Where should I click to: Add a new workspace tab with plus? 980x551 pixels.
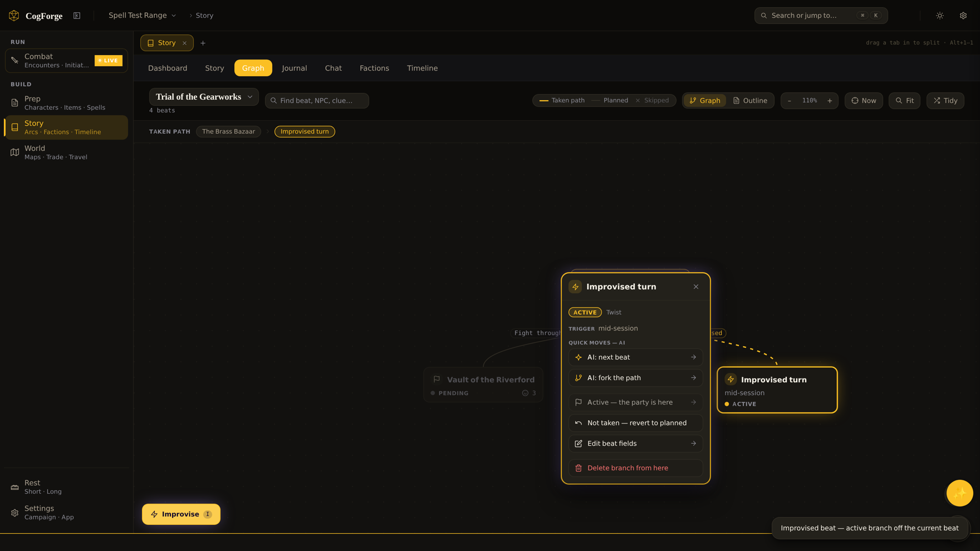203,43
